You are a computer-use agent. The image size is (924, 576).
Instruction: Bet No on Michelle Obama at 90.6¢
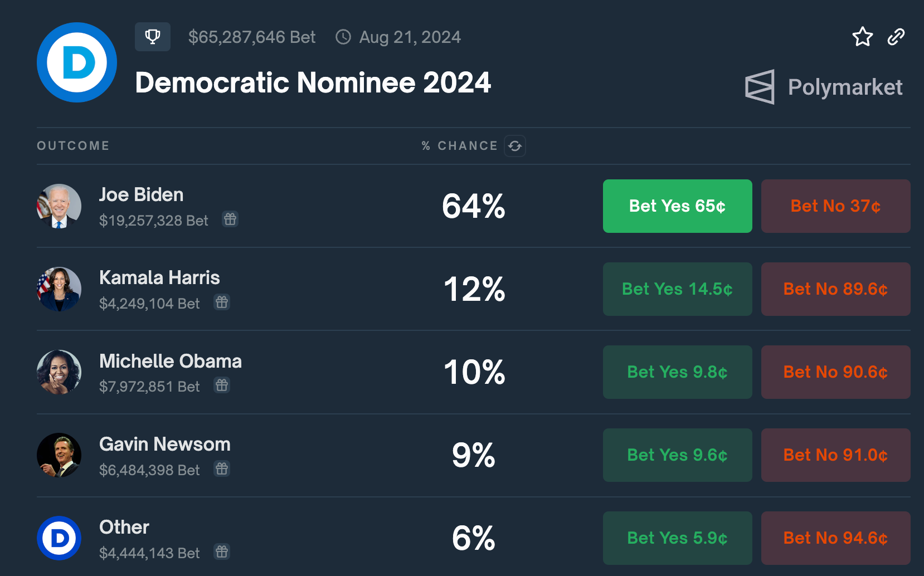[x=835, y=372]
